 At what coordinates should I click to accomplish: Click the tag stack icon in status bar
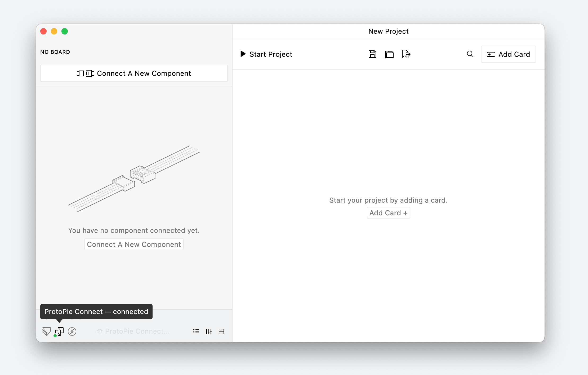tap(46, 331)
